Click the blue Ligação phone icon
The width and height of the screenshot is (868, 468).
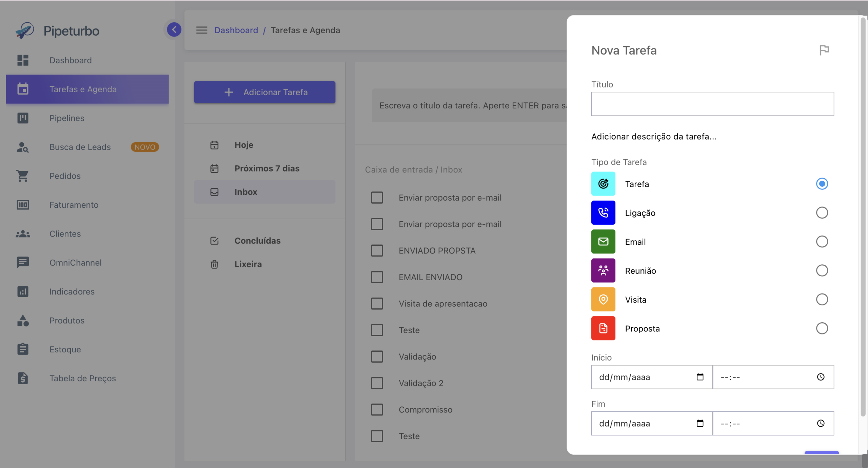pyautogui.click(x=603, y=212)
